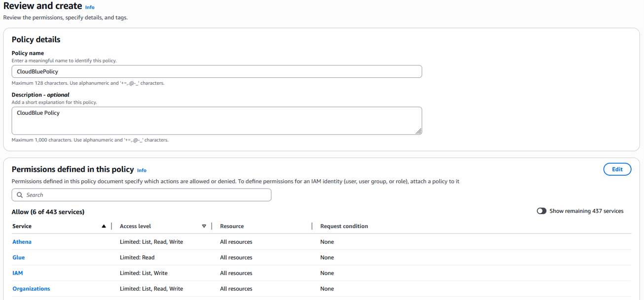
Task: Click the Policy name input field
Action: point(216,71)
